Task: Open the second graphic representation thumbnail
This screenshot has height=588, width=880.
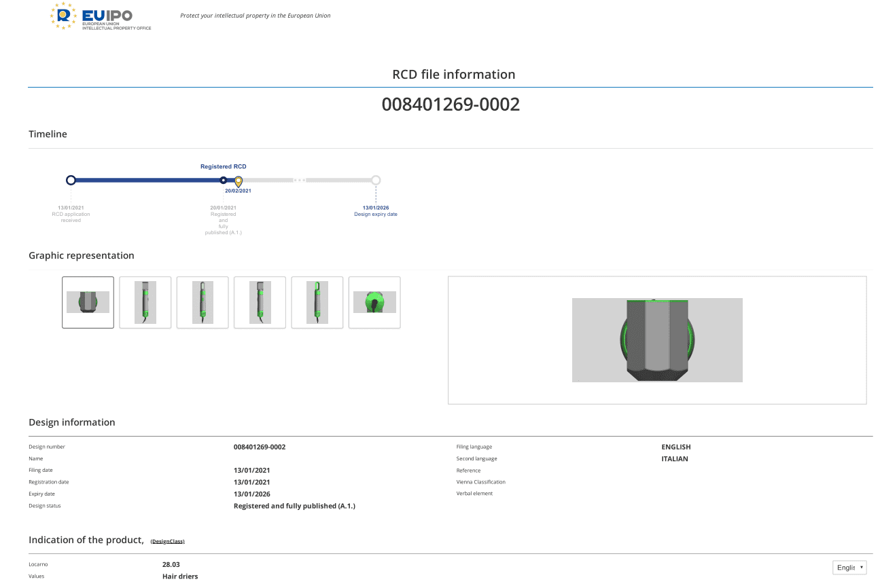Action: point(145,302)
